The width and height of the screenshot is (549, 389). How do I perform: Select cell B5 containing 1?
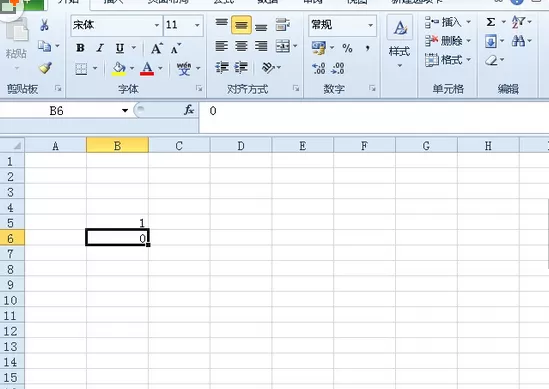(x=117, y=223)
